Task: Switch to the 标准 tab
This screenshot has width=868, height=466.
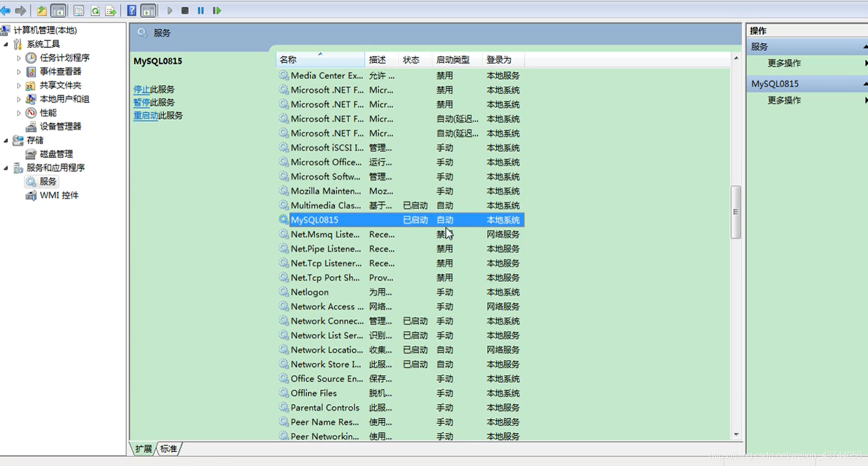Action: [168, 449]
